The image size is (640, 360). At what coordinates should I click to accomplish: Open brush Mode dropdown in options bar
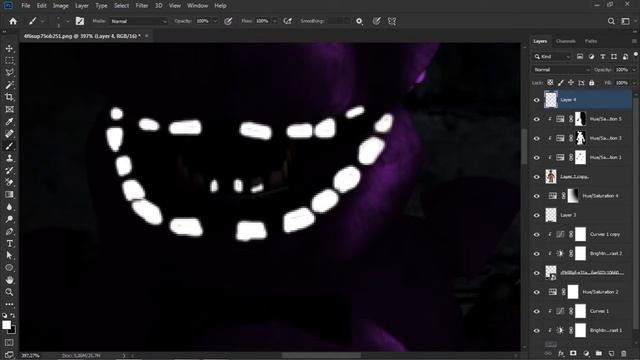pos(139,21)
